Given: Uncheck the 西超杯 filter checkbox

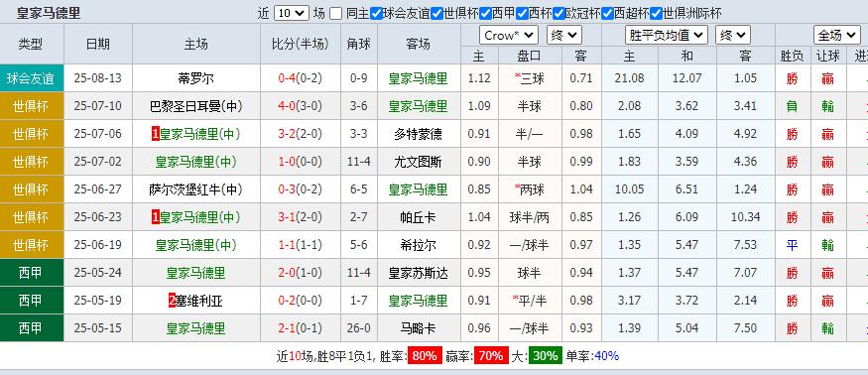Looking at the screenshot, I should coord(607,13).
